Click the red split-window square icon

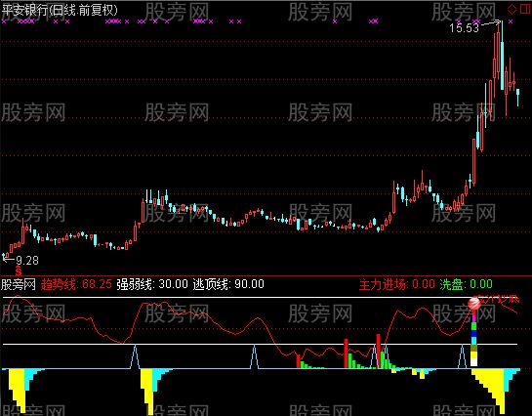coord(525,9)
